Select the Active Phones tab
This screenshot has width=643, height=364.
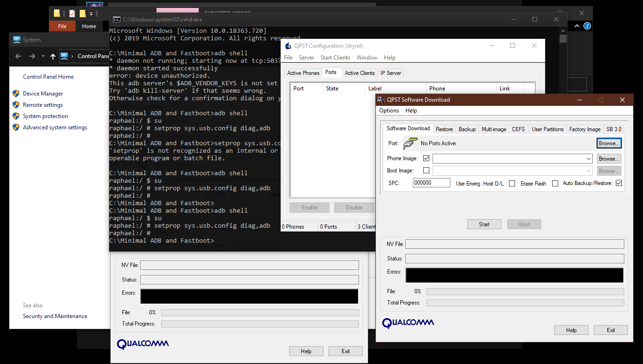[303, 73]
